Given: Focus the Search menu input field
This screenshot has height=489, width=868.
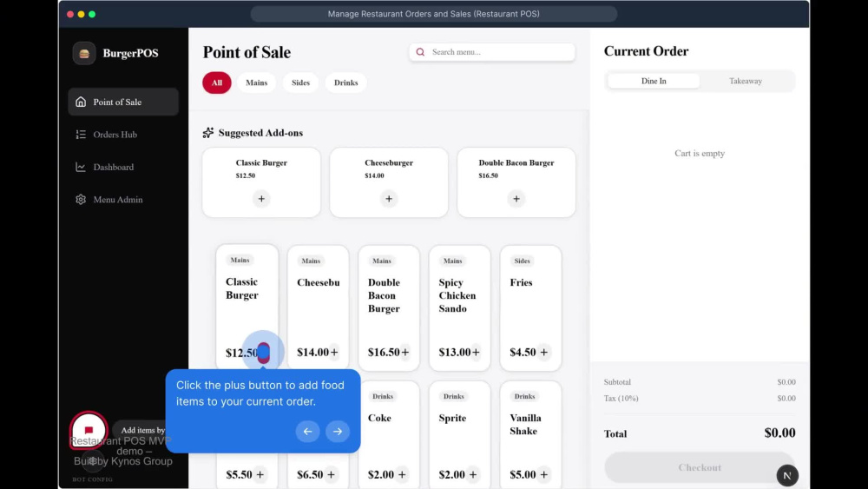Looking at the screenshot, I should (491, 52).
